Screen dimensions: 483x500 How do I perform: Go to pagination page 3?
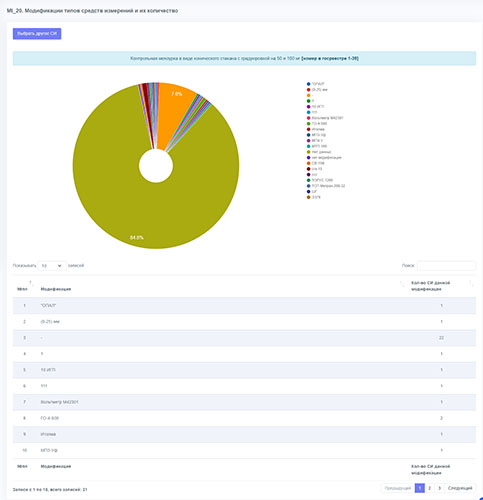[x=439, y=488]
